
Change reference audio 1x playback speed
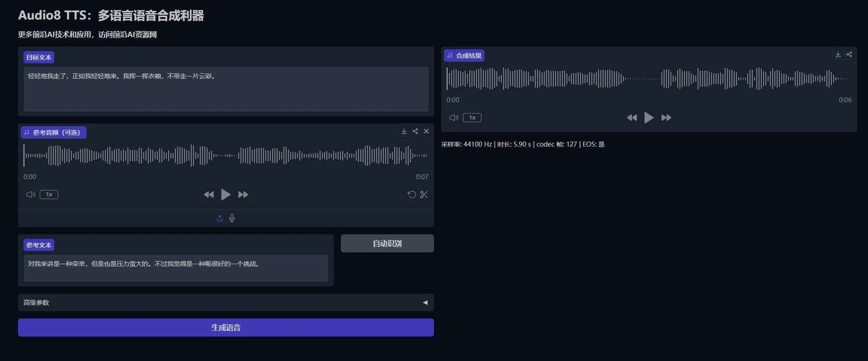pyautogui.click(x=49, y=195)
